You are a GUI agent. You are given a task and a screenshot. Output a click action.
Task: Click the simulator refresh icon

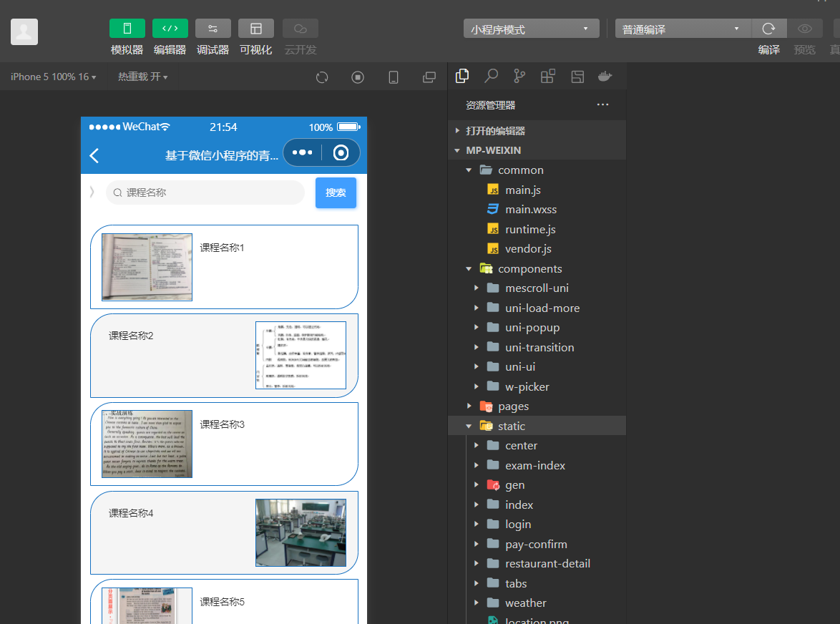(x=322, y=77)
